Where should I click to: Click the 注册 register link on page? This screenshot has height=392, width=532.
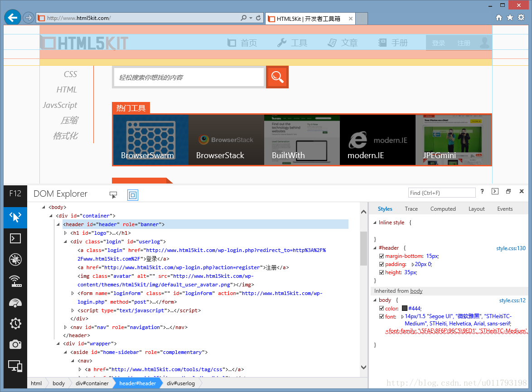[x=464, y=43]
